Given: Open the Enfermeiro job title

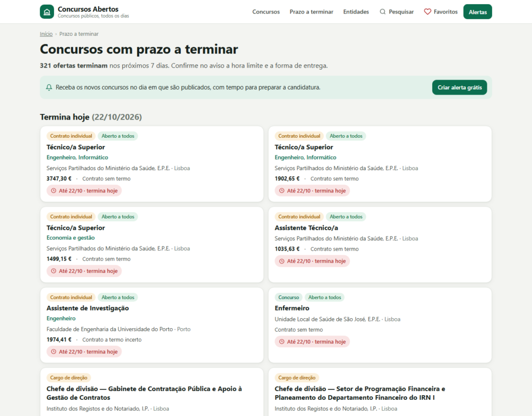Looking at the screenshot, I should click(x=292, y=308).
